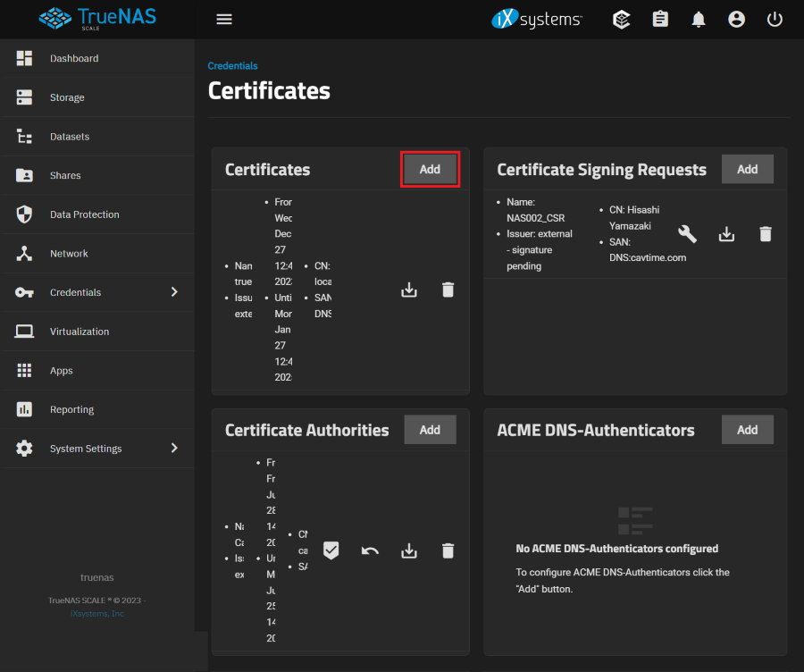This screenshot has width=804, height=672.
Task: Select Virtualization from the side menu
Action: 80,332
